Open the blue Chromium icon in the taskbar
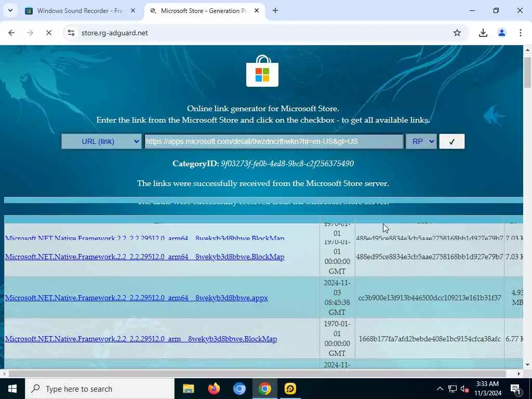Image resolution: width=532 pixels, height=399 pixels. point(239,389)
